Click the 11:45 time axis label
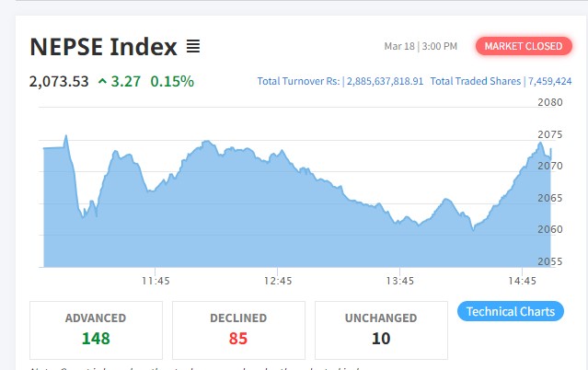The width and height of the screenshot is (588, 370). coord(156,280)
